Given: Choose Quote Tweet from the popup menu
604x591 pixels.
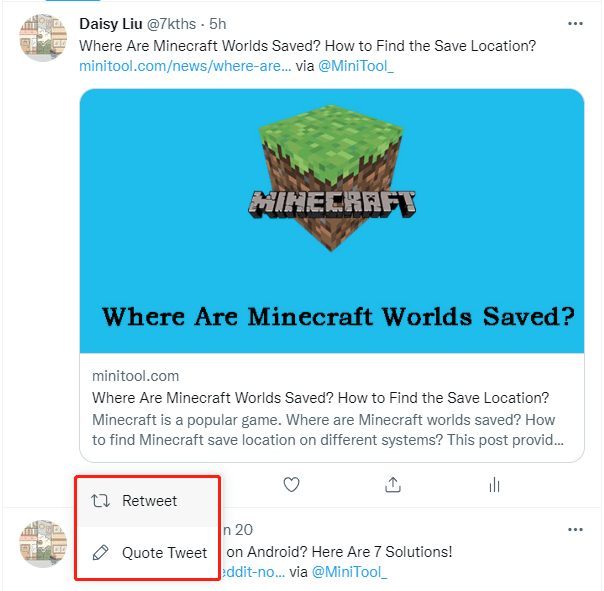Looking at the screenshot, I should click(164, 552).
